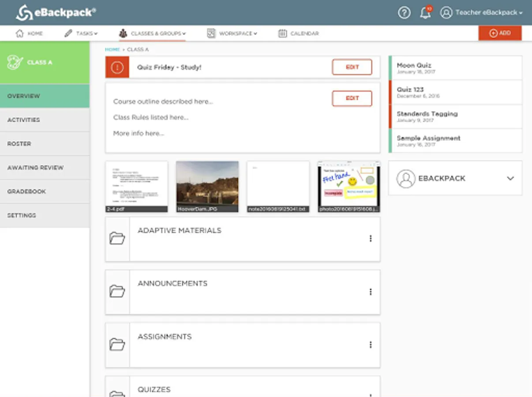532x397 pixels.
Task: Edit the course outline section
Action: click(352, 98)
